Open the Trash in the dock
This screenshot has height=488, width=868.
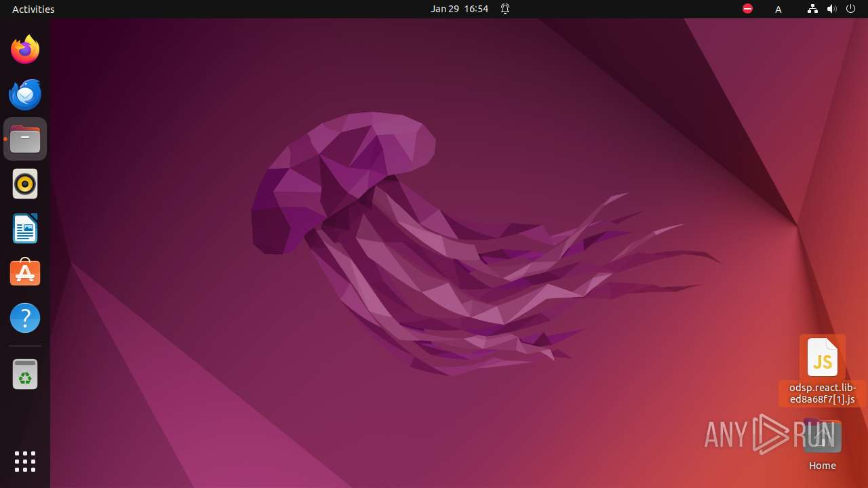pyautogui.click(x=25, y=374)
